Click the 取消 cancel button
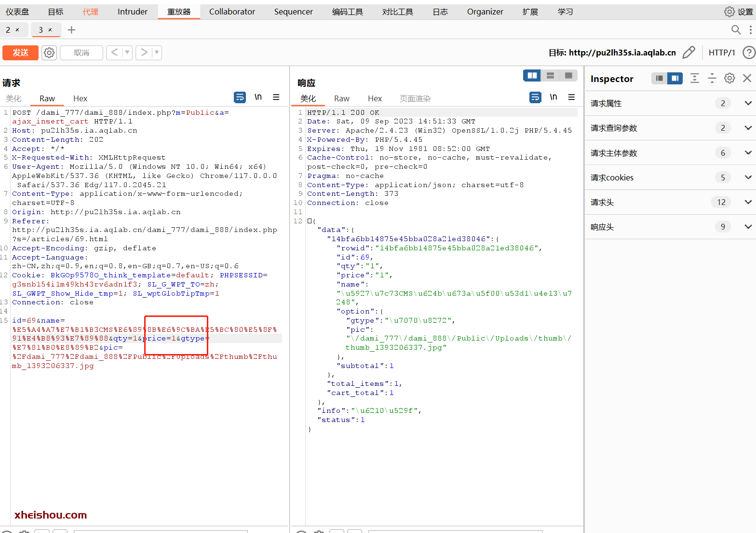756x533 pixels. [81, 53]
